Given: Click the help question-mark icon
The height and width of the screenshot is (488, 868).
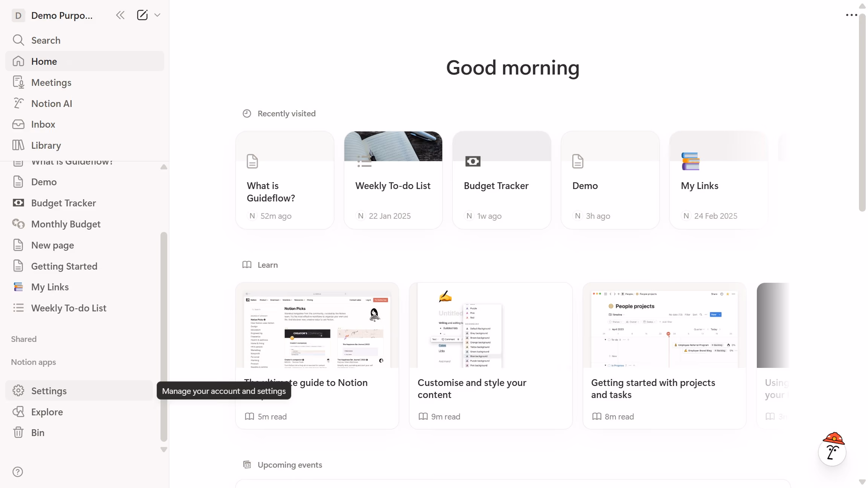Looking at the screenshot, I should tap(18, 472).
